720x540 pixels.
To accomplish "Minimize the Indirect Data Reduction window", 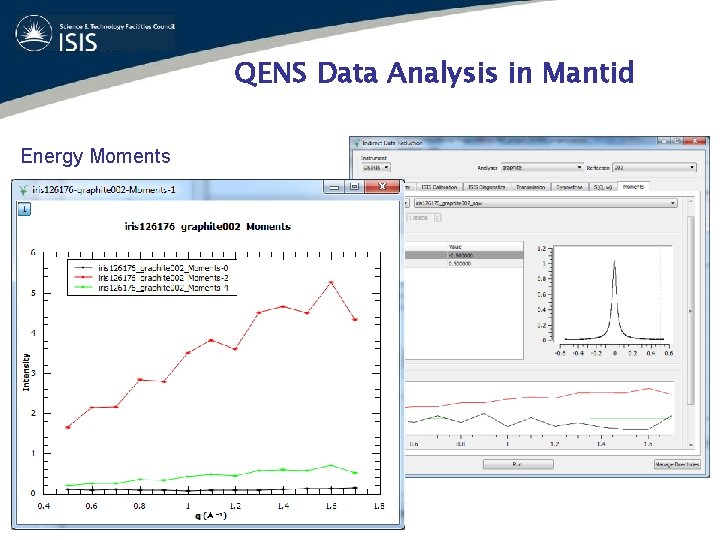I will (x=664, y=141).
